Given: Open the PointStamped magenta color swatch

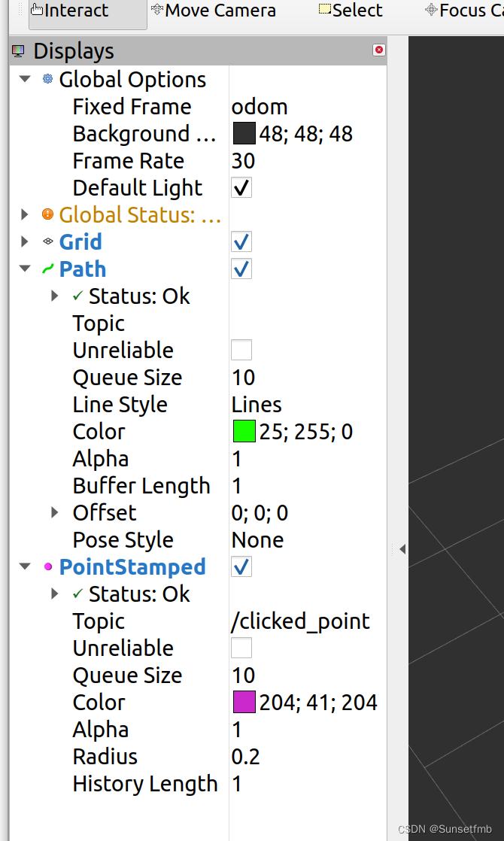Looking at the screenshot, I should pos(244,702).
